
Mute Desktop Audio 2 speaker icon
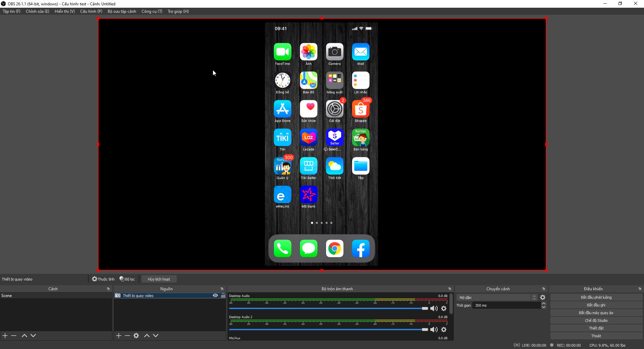(434, 329)
